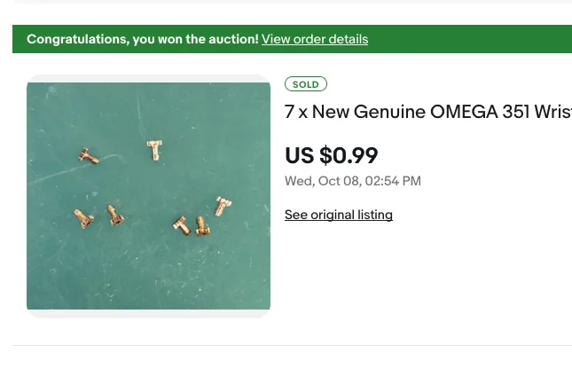Open the View order details link

point(314,39)
